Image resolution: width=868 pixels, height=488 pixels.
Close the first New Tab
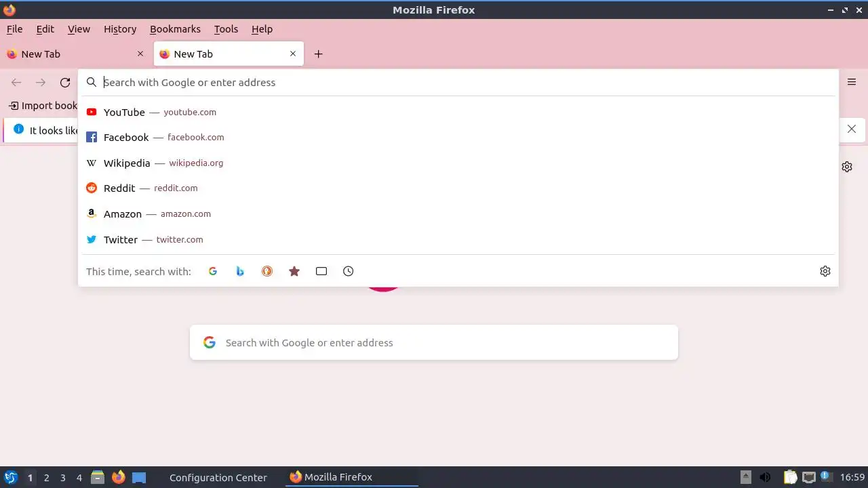click(x=140, y=54)
